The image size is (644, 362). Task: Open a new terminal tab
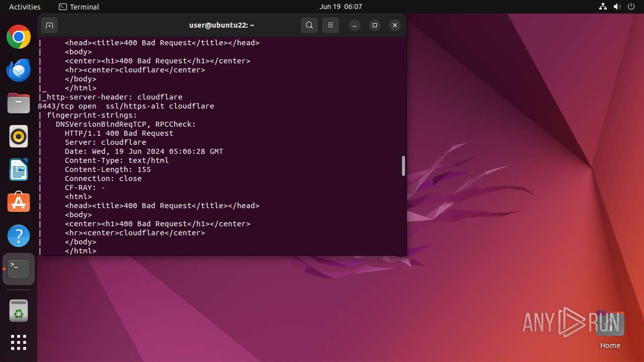click(49, 25)
